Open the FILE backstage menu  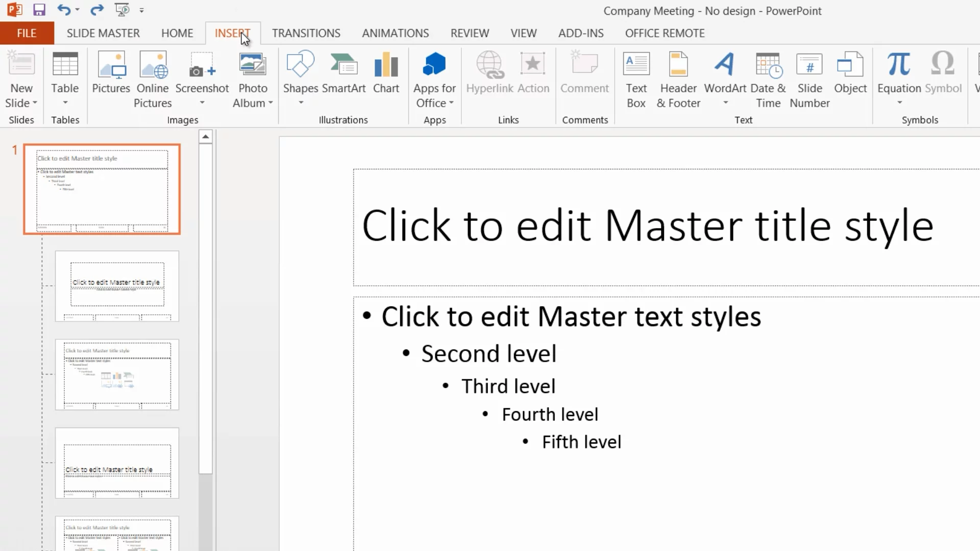pos(27,33)
